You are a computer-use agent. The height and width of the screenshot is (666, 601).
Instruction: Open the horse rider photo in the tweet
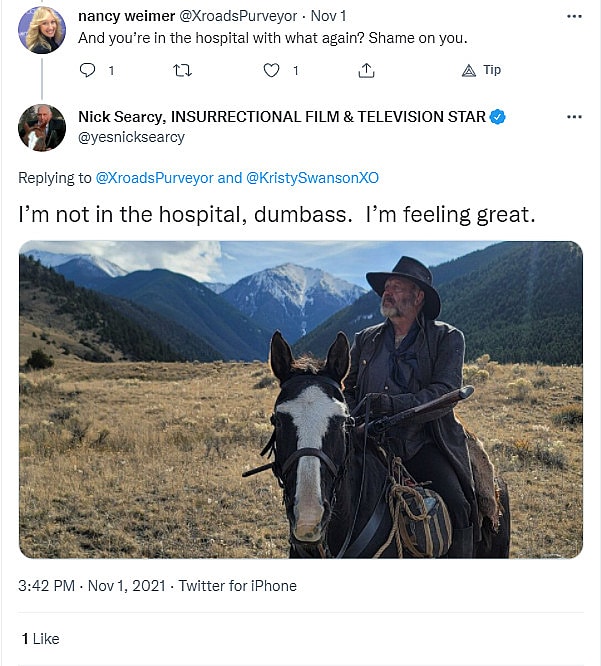300,398
